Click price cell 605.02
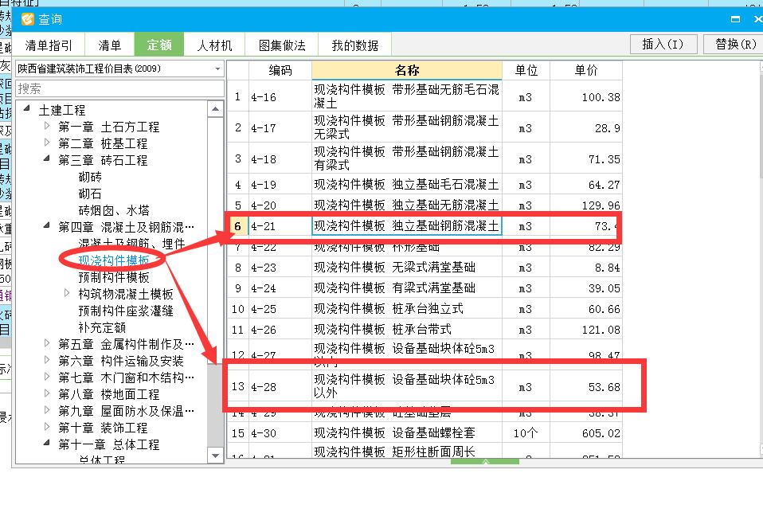 586,432
